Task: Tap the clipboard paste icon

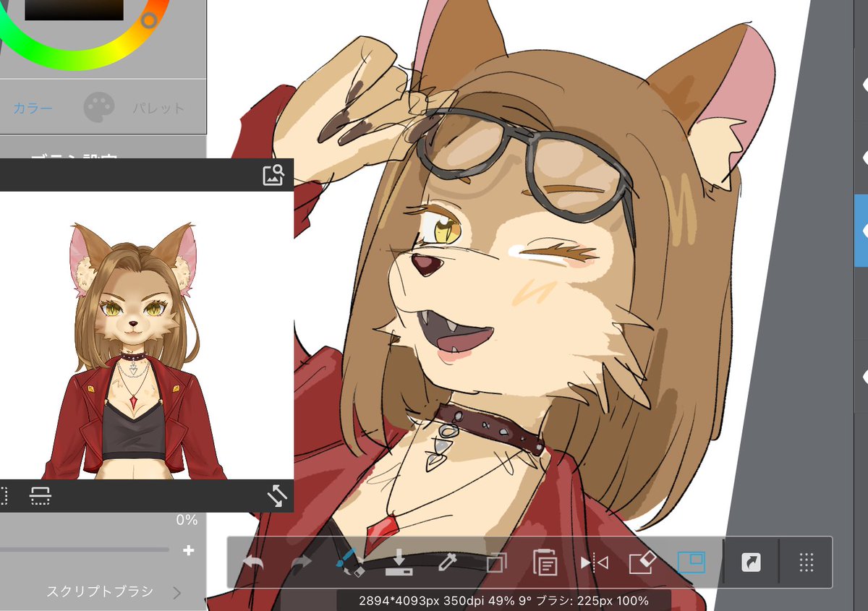Action: pyautogui.click(x=544, y=562)
